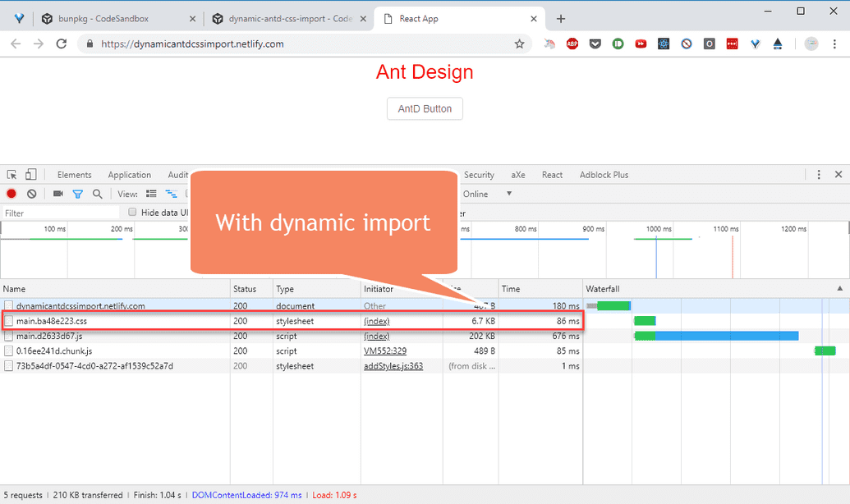Type in the network Filter input field

point(57,212)
